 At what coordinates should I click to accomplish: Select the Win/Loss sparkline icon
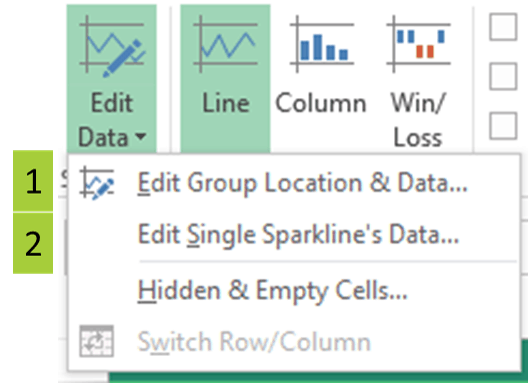click(x=419, y=44)
